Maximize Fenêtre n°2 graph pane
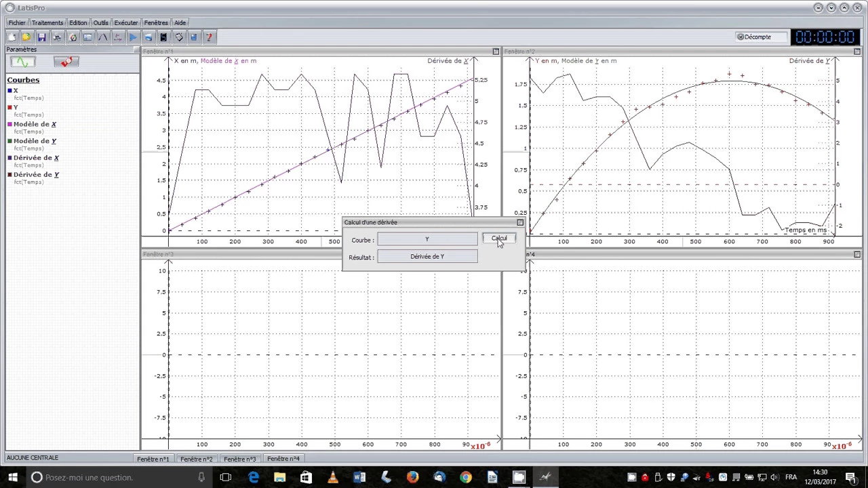 pyautogui.click(x=857, y=52)
